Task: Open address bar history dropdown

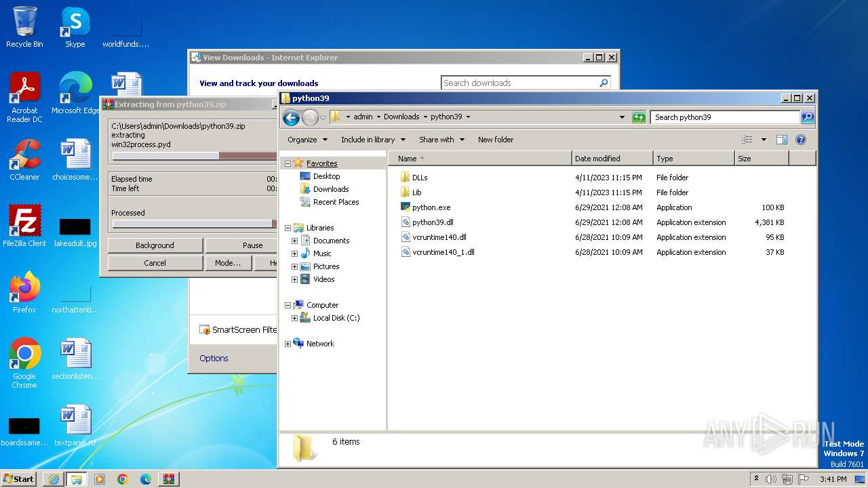Action: pos(622,117)
